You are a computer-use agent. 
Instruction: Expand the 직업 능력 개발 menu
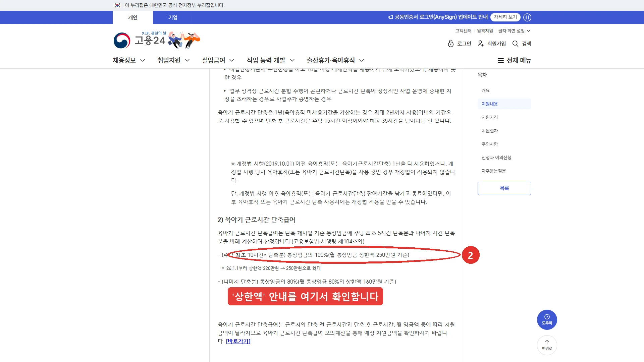click(270, 60)
